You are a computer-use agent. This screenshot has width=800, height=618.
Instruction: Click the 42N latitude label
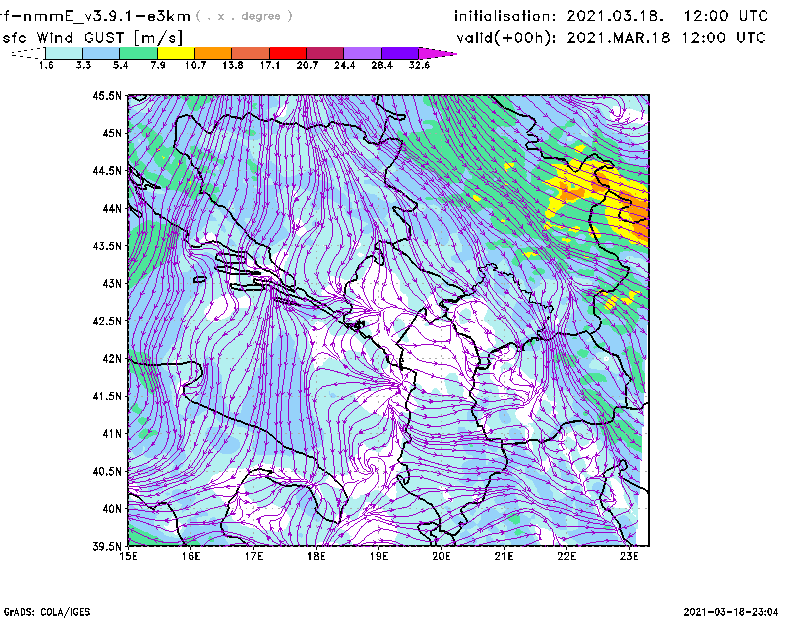tap(112, 359)
